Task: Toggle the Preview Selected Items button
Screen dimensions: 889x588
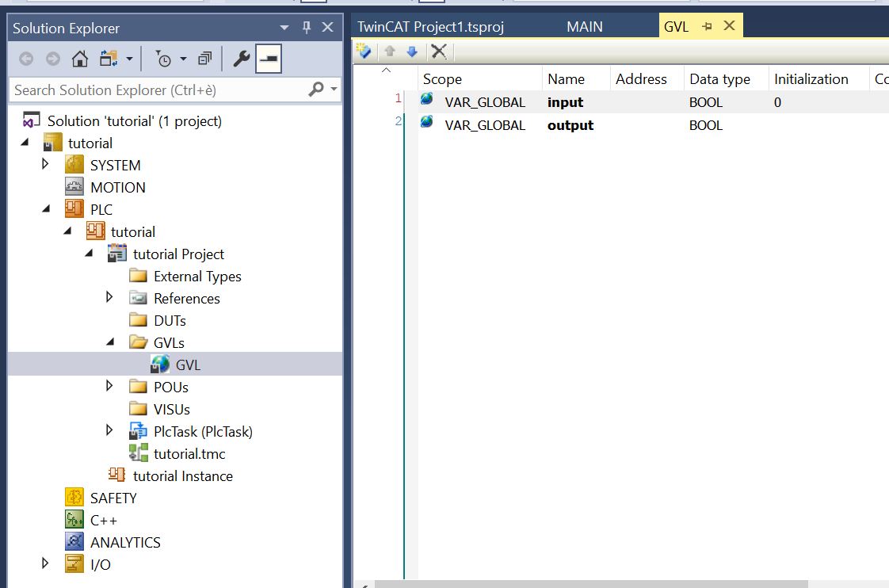Action: [269, 59]
